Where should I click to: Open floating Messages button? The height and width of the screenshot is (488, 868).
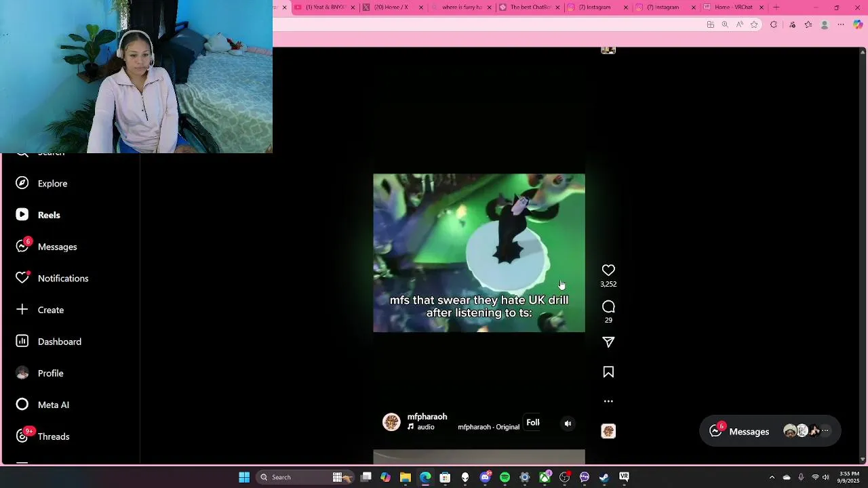(770, 431)
